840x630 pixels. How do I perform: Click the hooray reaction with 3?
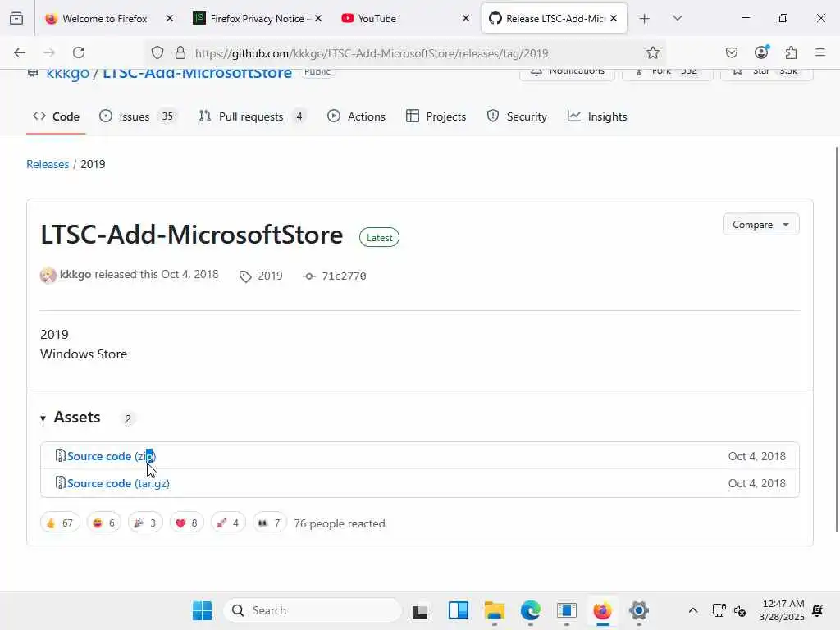pyautogui.click(x=145, y=523)
